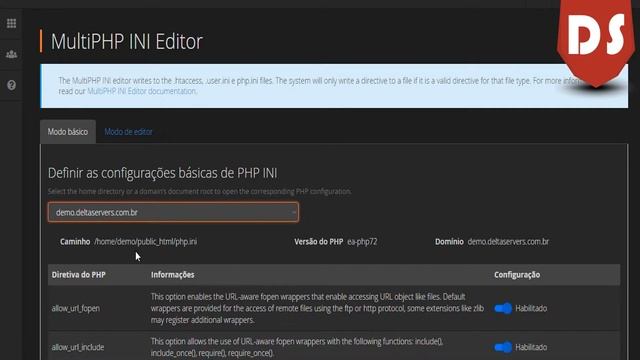Click the Informações column header
Image resolution: width=640 pixels, height=360 pixels.
click(x=173, y=275)
